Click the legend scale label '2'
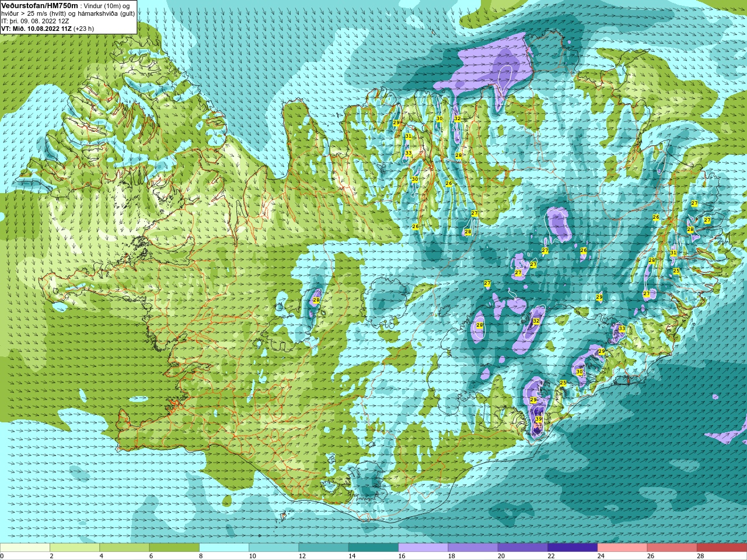This screenshot has width=747, height=560. point(51,556)
